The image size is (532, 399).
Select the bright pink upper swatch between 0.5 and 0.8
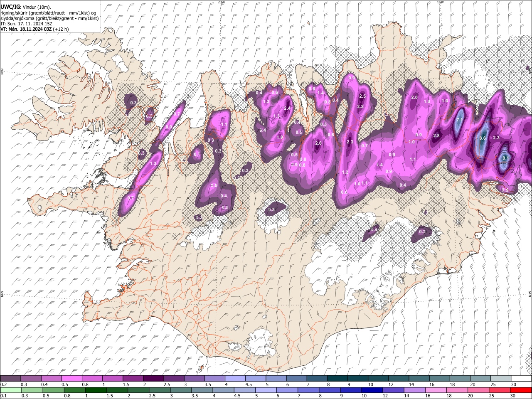(x=71, y=379)
